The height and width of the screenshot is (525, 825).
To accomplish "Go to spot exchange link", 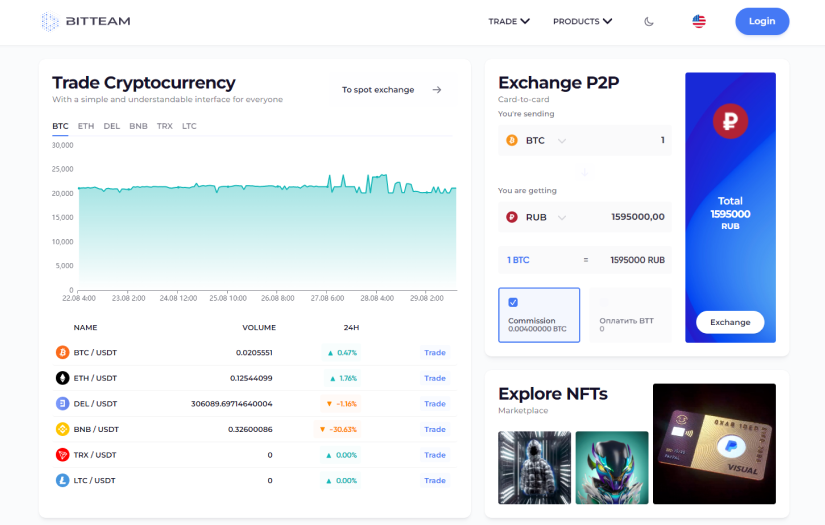I will point(391,90).
